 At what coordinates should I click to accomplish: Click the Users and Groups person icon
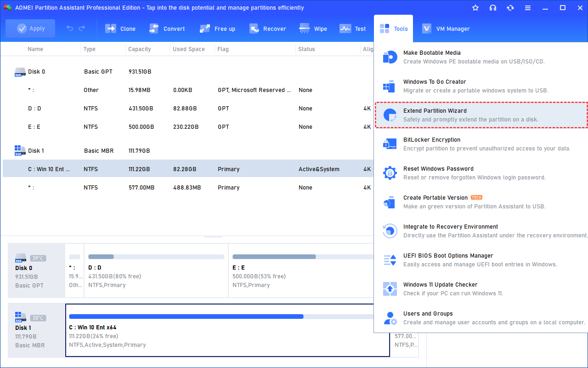(390, 318)
